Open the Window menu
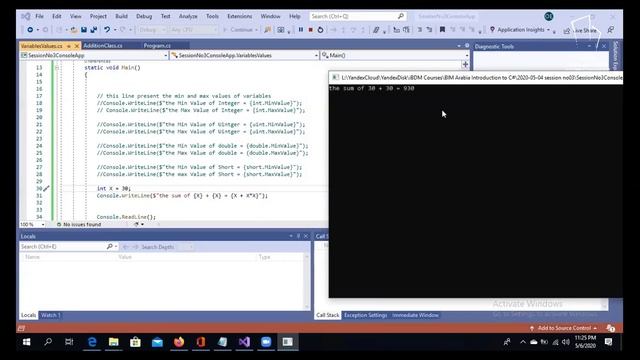640x360 pixels. [x=270, y=16]
